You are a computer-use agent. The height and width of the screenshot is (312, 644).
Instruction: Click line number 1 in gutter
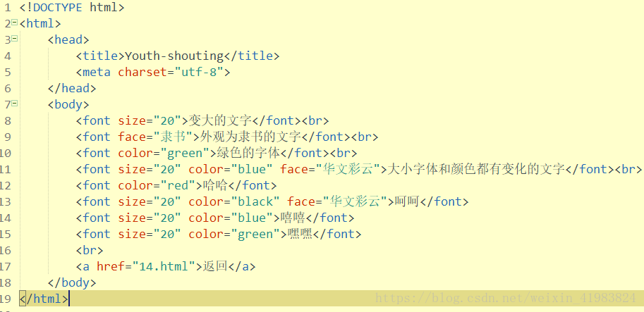point(8,7)
